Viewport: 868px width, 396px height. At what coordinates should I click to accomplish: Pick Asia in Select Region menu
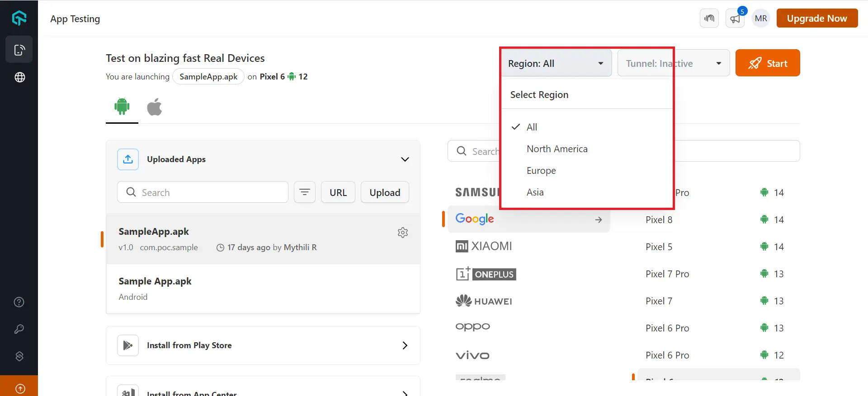coord(535,192)
